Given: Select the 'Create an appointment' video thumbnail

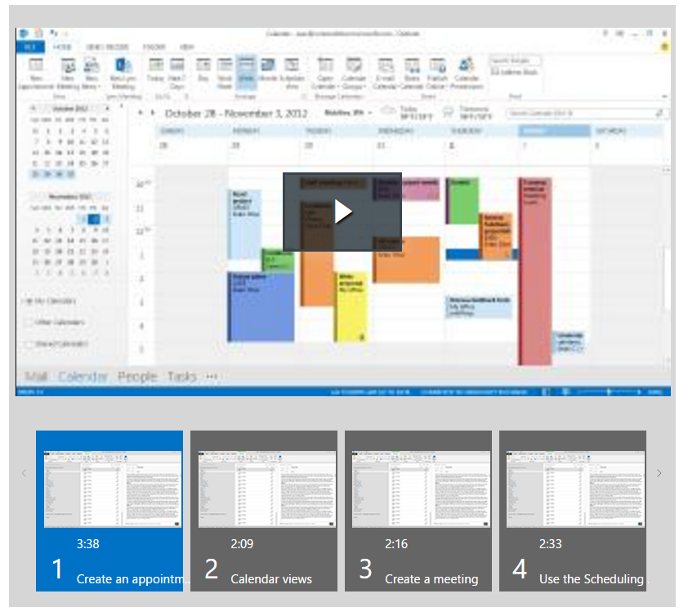Looking at the screenshot, I should coord(109,511).
